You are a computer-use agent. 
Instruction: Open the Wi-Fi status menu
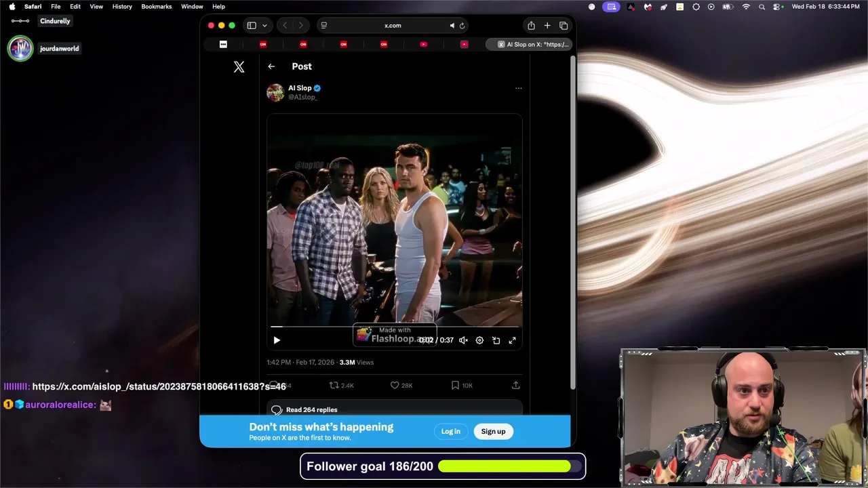coord(746,7)
